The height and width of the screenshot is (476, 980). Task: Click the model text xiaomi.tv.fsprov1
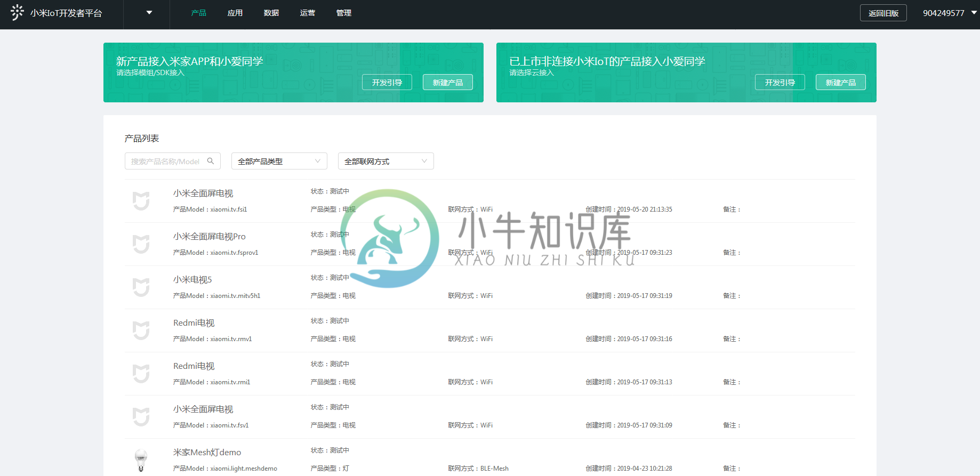(234, 253)
